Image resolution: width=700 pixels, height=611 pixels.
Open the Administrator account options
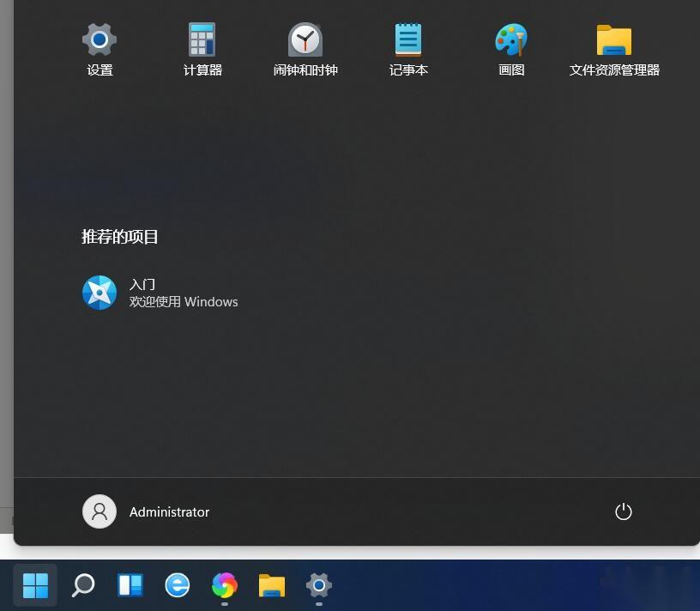click(x=146, y=511)
